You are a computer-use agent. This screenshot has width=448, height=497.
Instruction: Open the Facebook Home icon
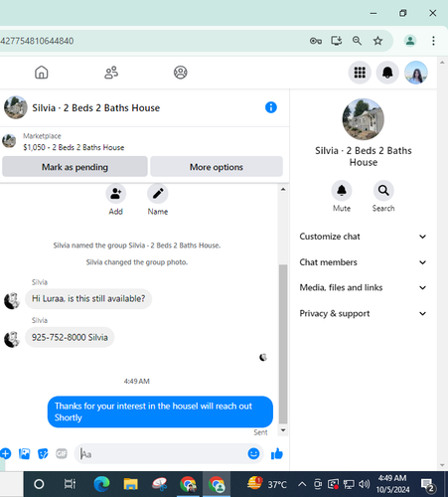(42, 73)
